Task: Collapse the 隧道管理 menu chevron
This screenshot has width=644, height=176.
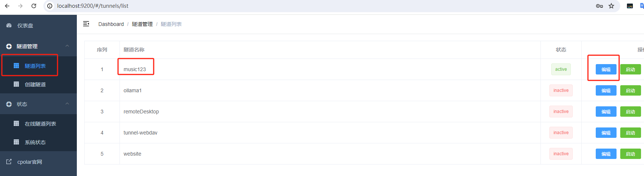Action: (x=67, y=46)
